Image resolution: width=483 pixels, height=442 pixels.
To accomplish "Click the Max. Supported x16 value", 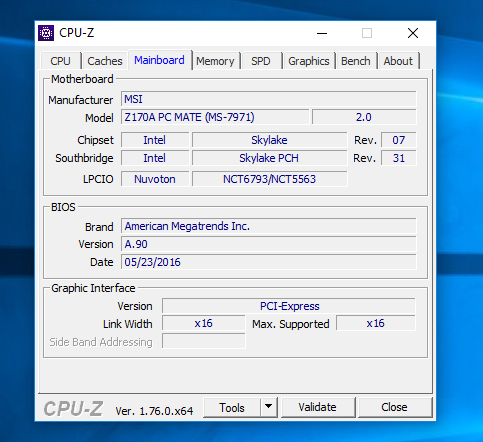I will 376,323.
